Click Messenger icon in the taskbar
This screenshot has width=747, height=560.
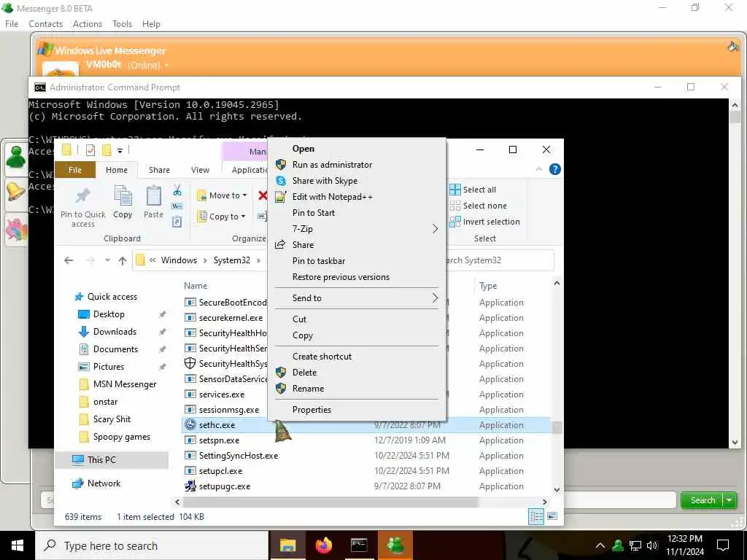395,545
